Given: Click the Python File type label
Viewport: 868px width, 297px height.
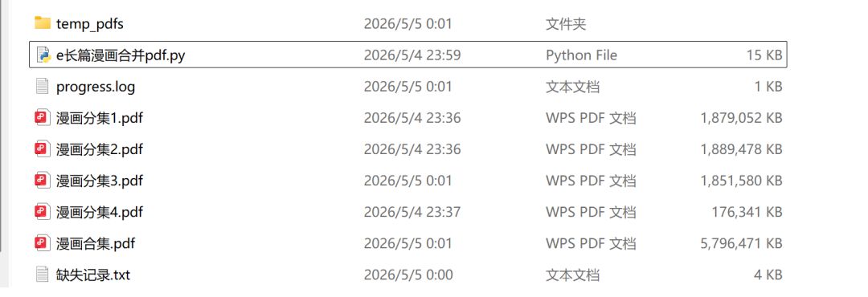Looking at the screenshot, I should point(581,55).
